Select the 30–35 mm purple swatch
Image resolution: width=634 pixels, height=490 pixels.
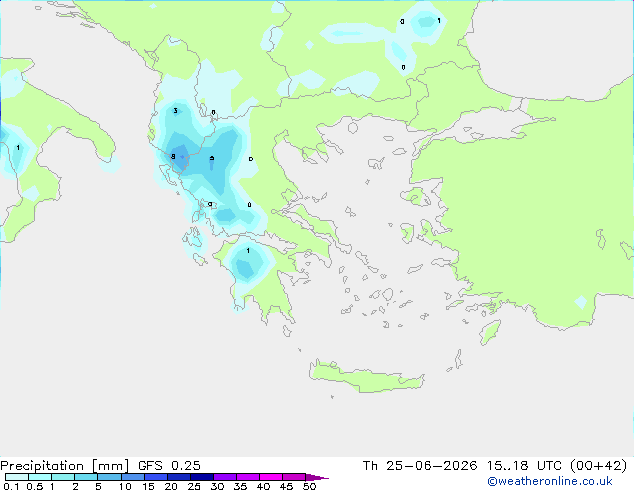click(224, 477)
